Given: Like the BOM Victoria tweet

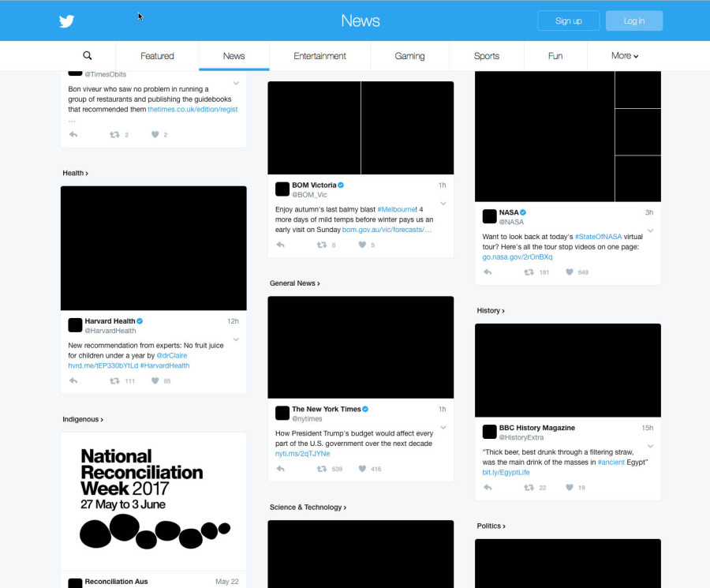Looking at the screenshot, I should (362, 245).
